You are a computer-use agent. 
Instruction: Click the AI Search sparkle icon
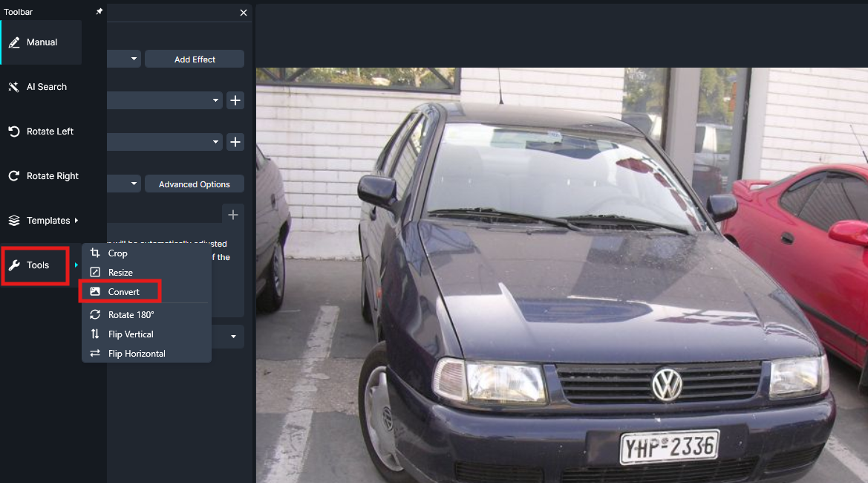click(x=14, y=87)
